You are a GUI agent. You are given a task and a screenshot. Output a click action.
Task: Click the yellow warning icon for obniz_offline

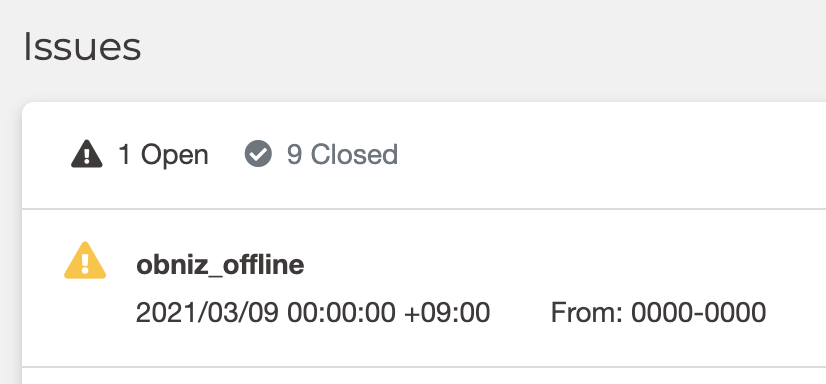click(x=85, y=261)
